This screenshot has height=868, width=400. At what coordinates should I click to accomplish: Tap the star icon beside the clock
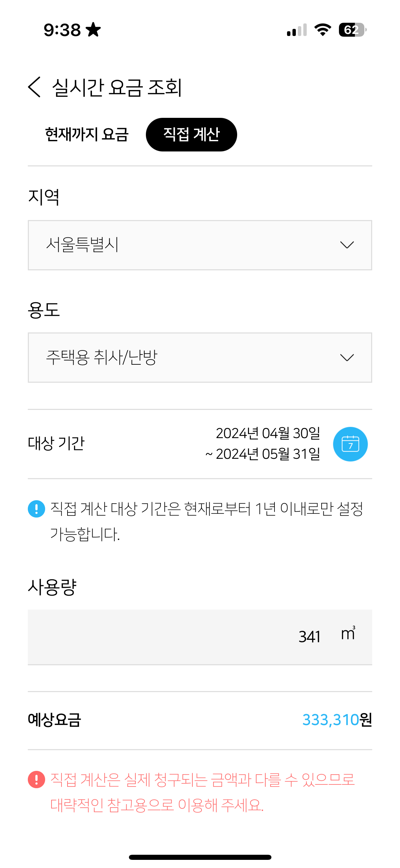(93, 30)
